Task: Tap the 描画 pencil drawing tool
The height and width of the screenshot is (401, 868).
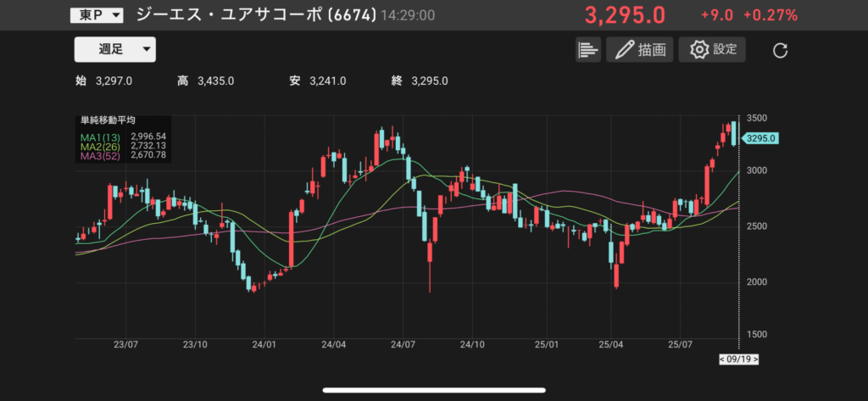Action: 639,49
